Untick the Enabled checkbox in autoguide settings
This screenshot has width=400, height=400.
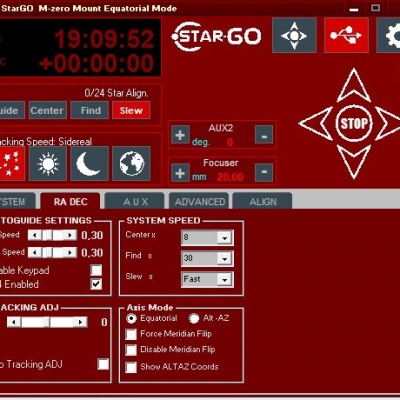(x=96, y=284)
